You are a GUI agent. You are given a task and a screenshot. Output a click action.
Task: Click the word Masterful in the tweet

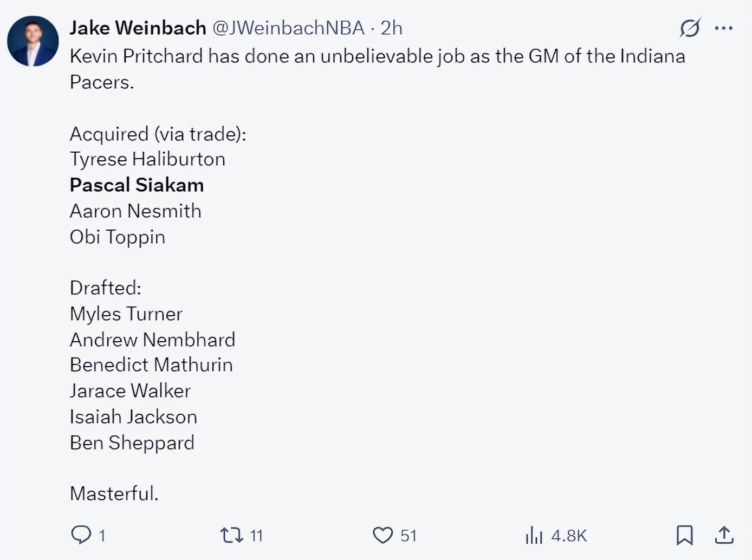click(114, 493)
